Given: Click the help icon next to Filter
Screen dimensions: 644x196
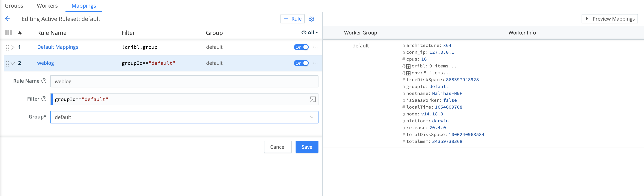Looking at the screenshot, I should (44, 99).
